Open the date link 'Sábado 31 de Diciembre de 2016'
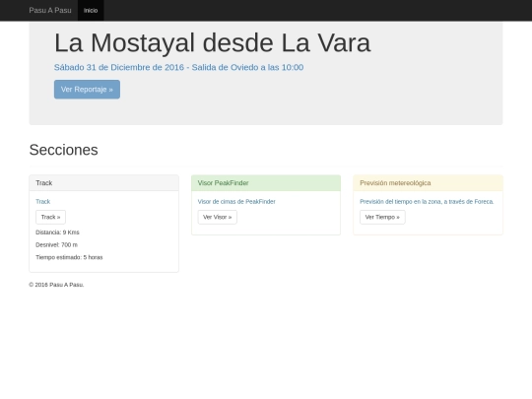532x399 pixels. [178, 68]
